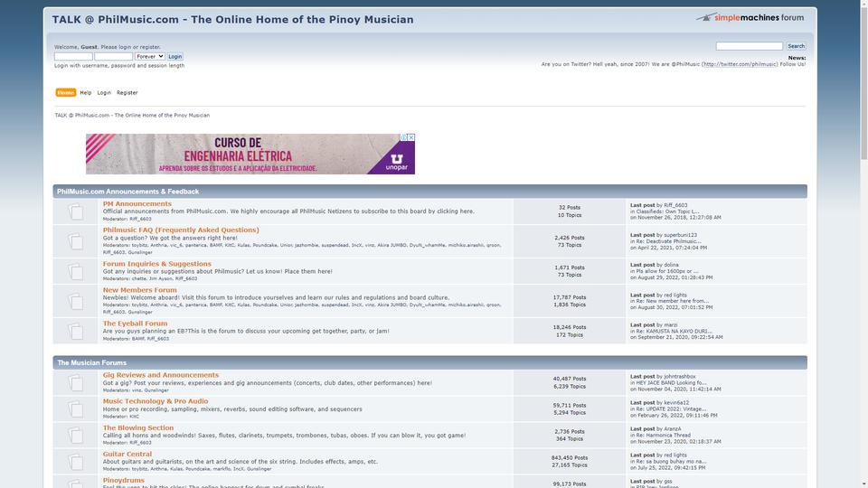The height and width of the screenshot is (488, 868).
Task: Click the Music Technology & Pro Audio board icon
Action: [76, 408]
